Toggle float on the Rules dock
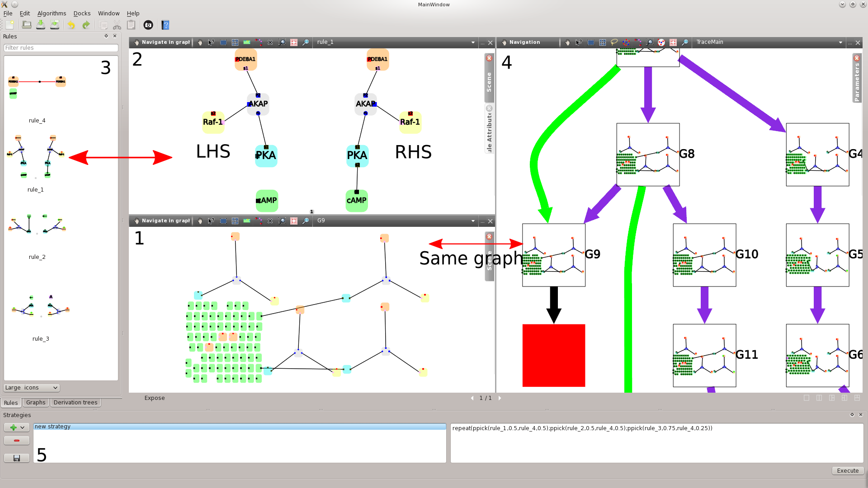 (x=106, y=36)
